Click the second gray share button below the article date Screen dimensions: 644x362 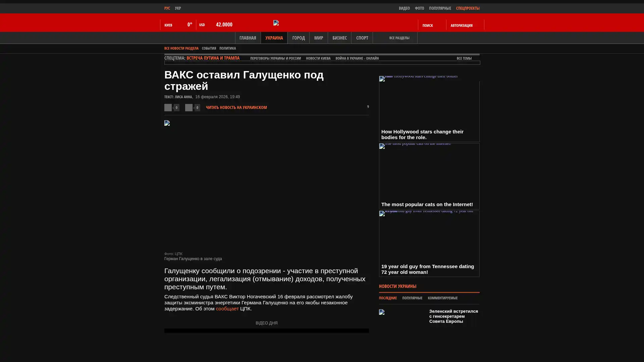click(189, 107)
